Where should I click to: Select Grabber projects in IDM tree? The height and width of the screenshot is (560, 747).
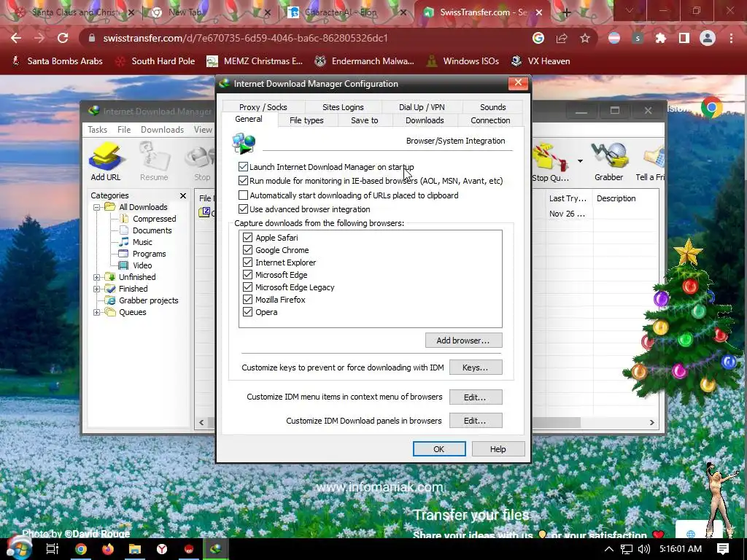click(149, 300)
